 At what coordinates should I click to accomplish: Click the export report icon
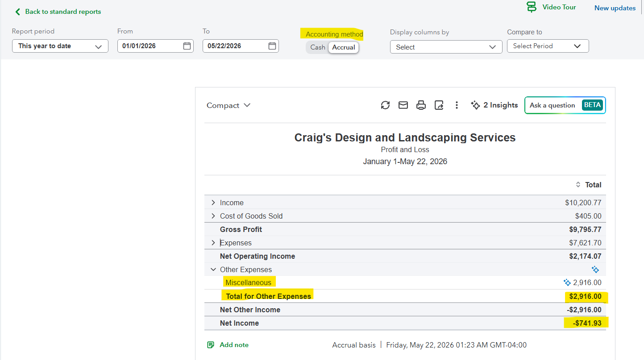(x=439, y=105)
